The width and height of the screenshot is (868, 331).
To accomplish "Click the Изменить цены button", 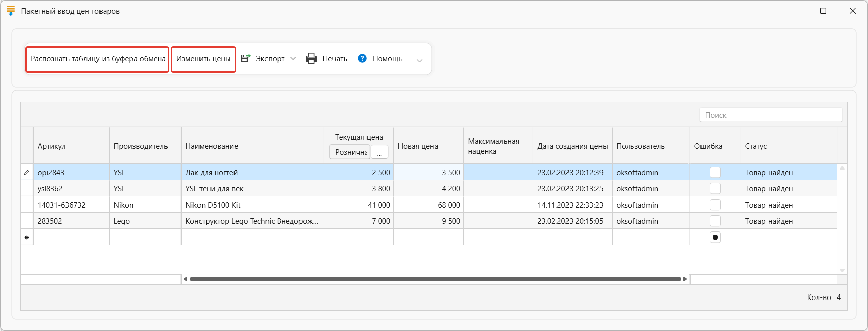I will (x=203, y=59).
